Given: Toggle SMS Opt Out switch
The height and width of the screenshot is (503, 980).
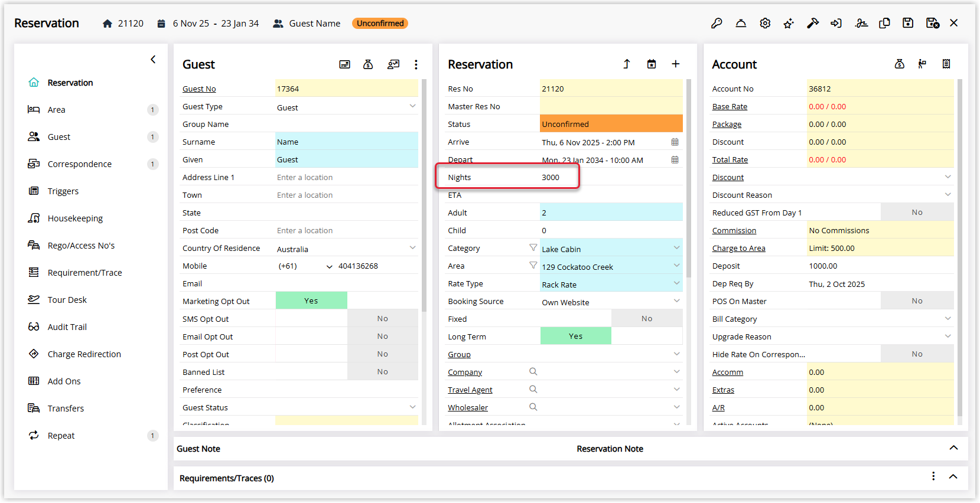Looking at the screenshot, I should coord(347,318).
